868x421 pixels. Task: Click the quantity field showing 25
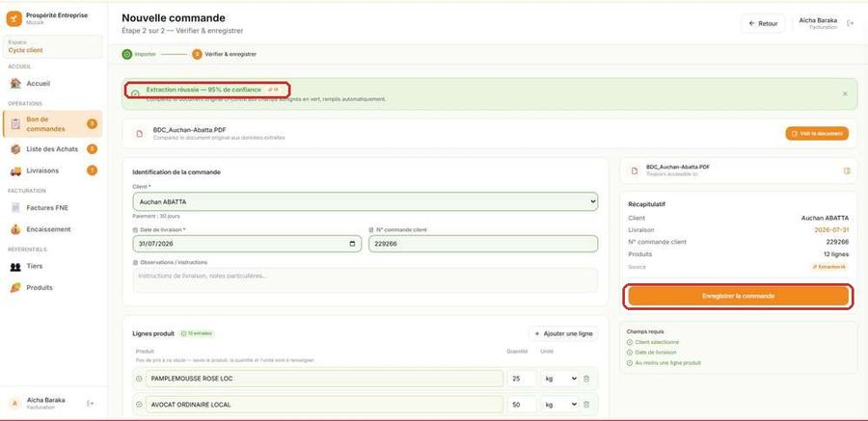coord(522,379)
